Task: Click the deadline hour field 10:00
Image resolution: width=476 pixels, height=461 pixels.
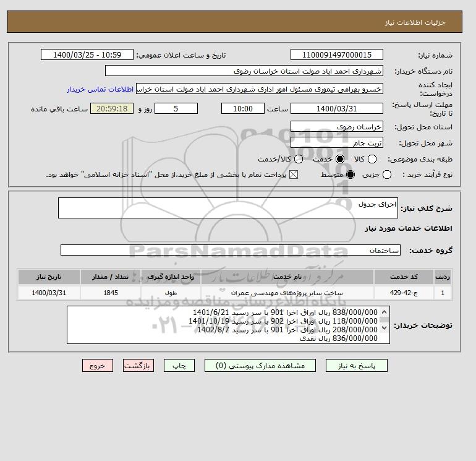Action: 243,108
